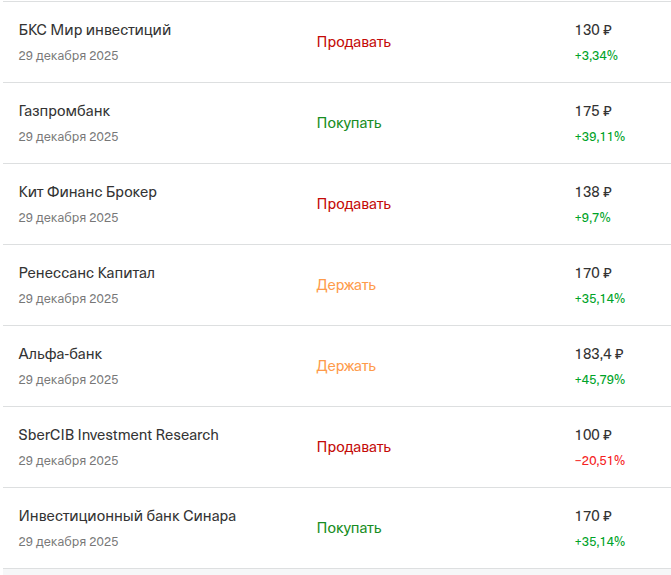Viewport: 671px width, 575px height.
Task: Click the +45,79% upside value
Action: (600, 380)
